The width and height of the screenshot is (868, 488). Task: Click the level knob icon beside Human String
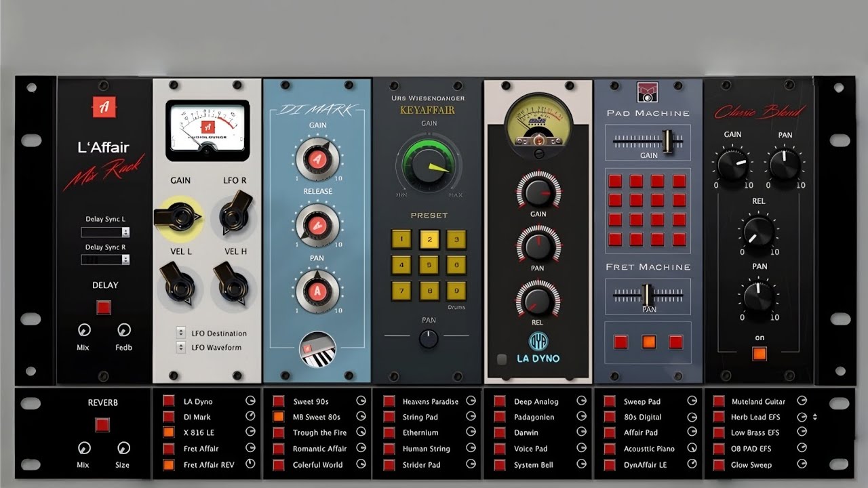(x=471, y=448)
